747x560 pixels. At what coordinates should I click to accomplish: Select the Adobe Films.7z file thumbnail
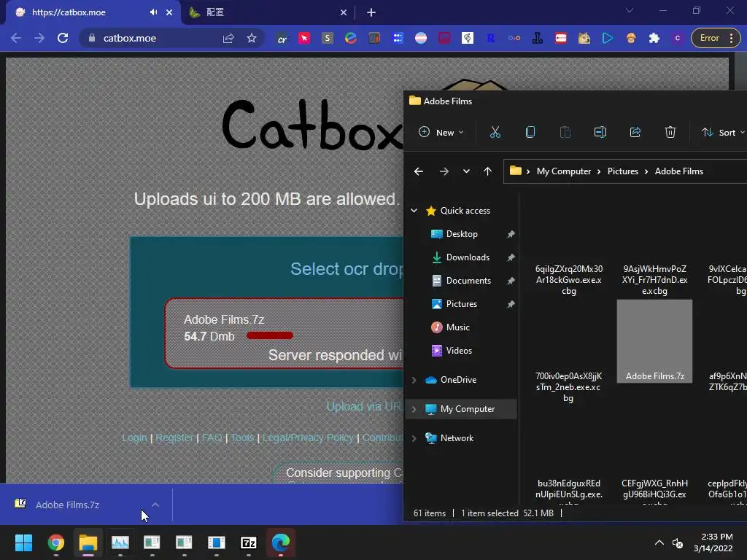(654, 341)
